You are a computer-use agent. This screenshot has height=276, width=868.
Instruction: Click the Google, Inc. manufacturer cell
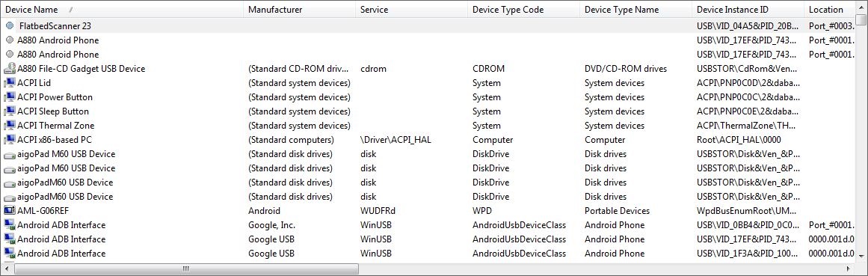[x=272, y=225]
